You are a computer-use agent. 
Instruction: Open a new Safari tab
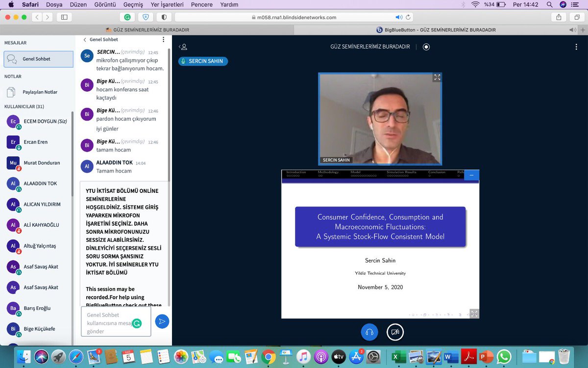583,30
